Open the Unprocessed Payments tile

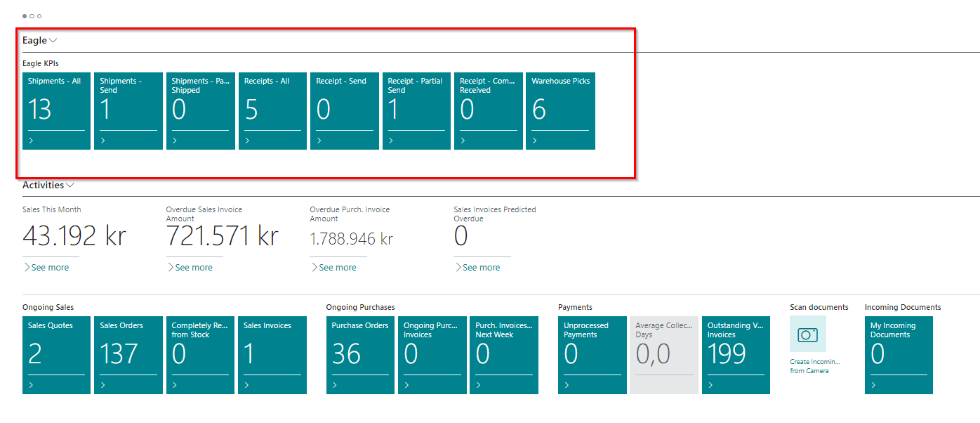pyautogui.click(x=592, y=355)
